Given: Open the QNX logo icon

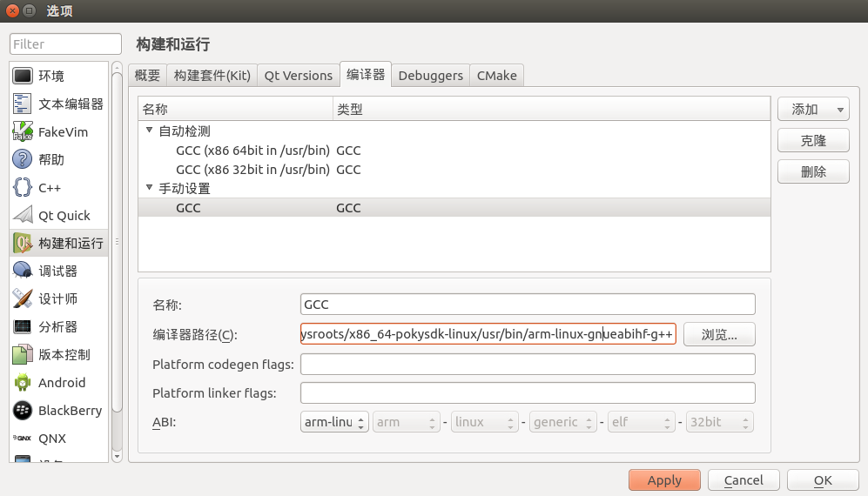Looking at the screenshot, I should pos(23,438).
